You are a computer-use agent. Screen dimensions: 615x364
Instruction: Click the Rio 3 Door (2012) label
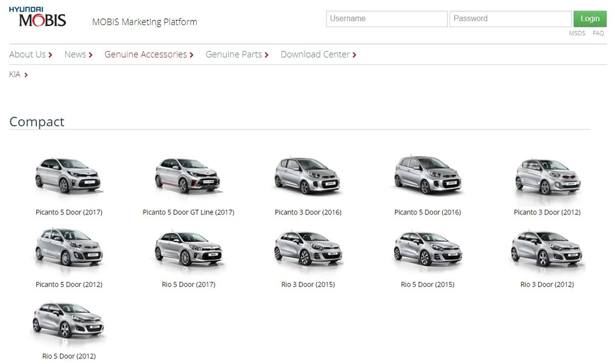547,284
